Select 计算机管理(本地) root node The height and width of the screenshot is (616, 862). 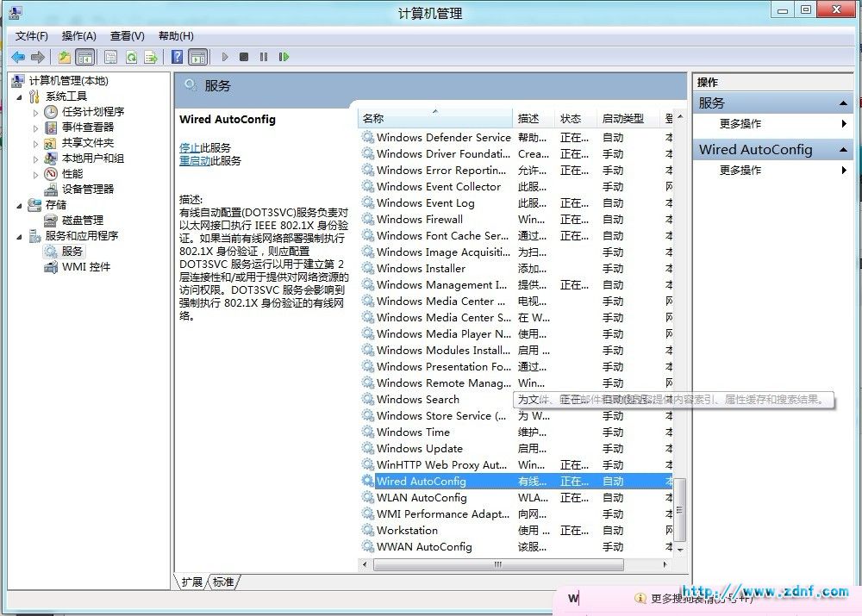tap(69, 81)
